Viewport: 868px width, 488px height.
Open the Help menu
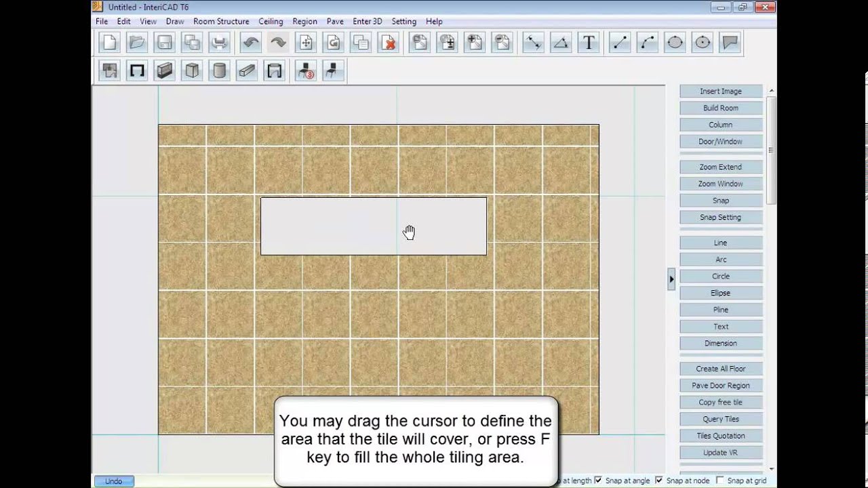coord(434,22)
